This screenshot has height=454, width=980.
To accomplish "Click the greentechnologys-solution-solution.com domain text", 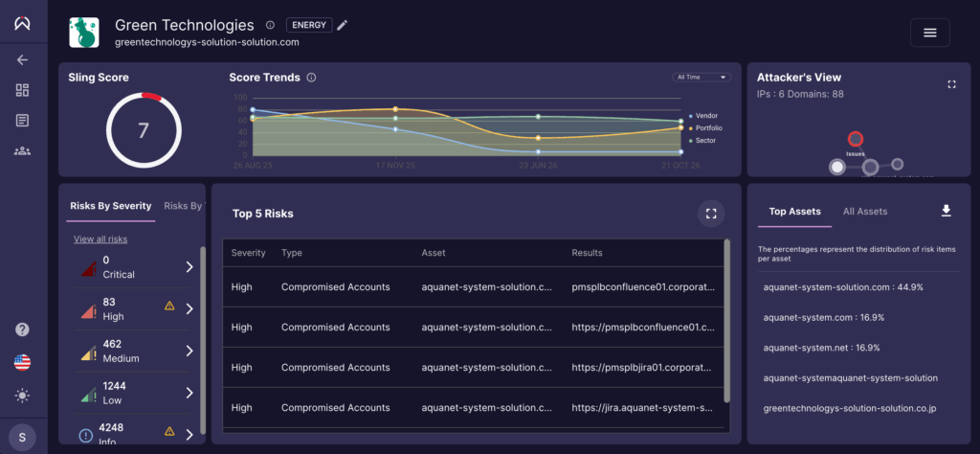I will (207, 42).
